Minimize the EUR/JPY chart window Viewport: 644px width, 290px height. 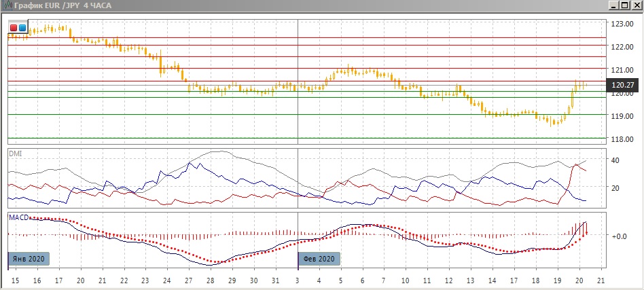[615, 5]
